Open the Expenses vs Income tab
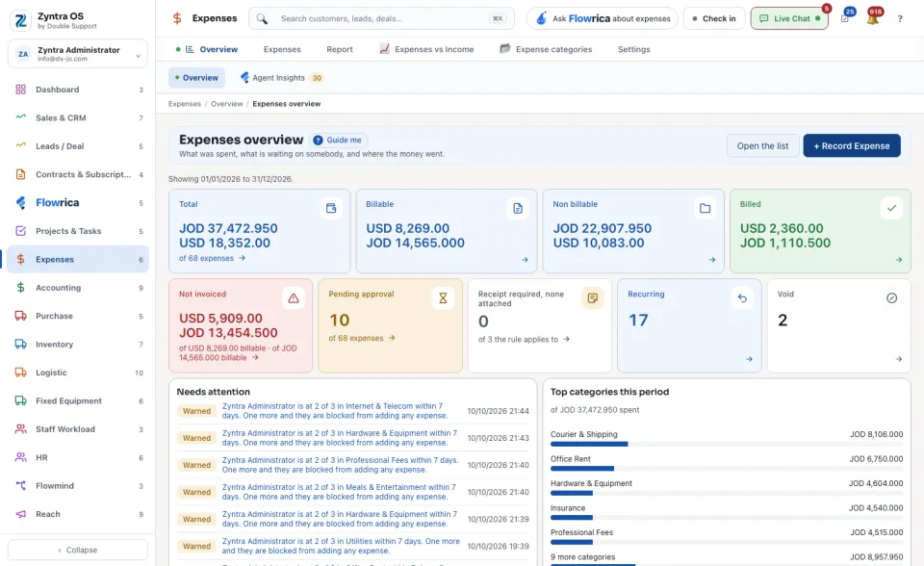The image size is (924, 566). coord(426,49)
